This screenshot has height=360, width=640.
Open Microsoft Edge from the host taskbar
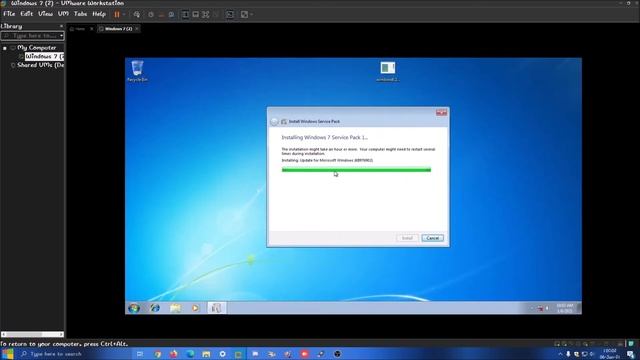point(190,354)
